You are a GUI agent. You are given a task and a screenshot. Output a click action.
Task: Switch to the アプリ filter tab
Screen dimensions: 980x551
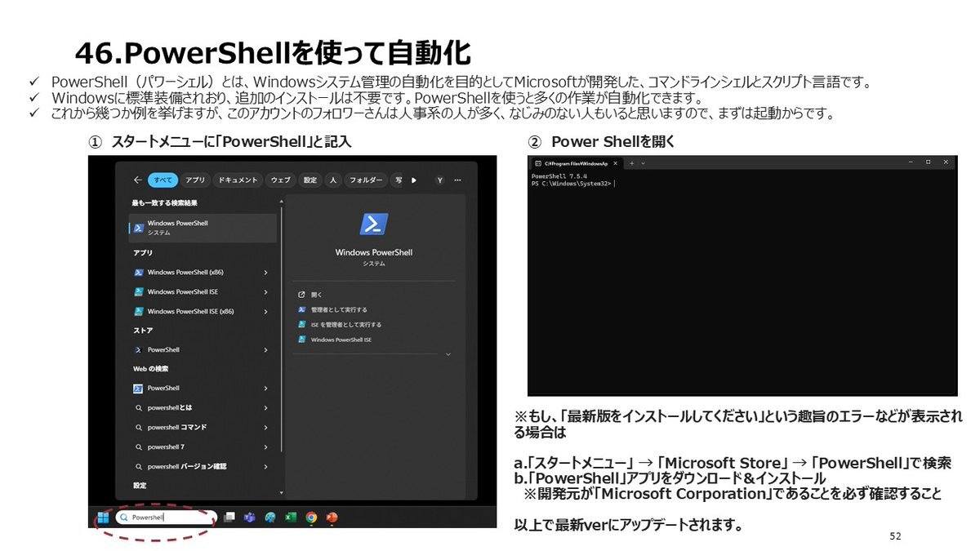coord(195,180)
